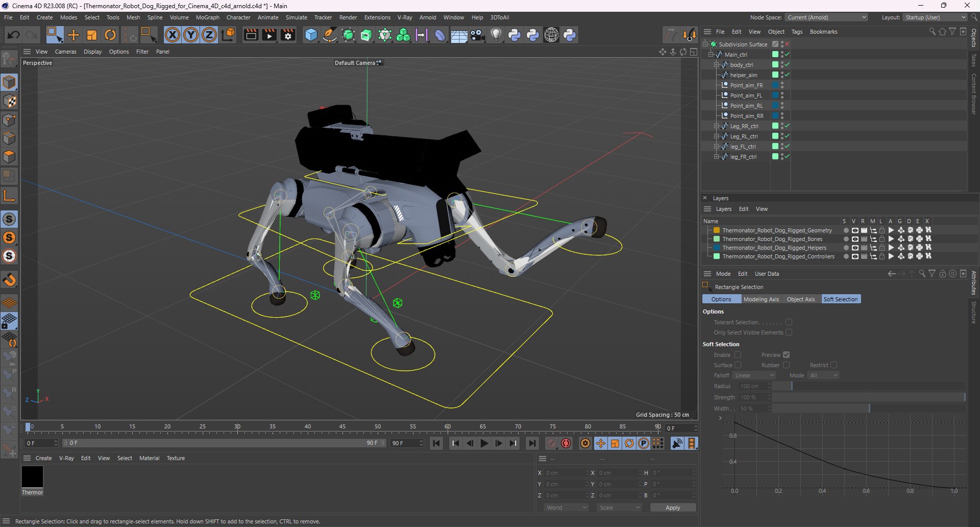Toggle Only Select Visible Elements checkbox

pyautogui.click(x=789, y=332)
